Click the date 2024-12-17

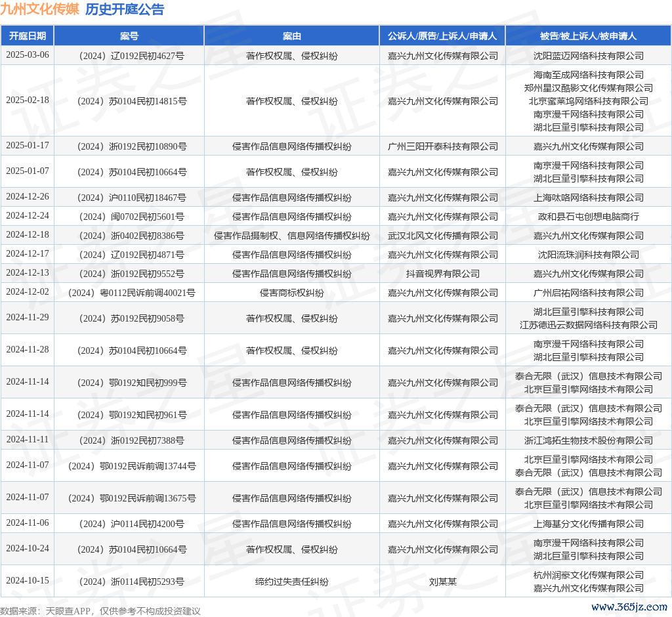[x=28, y=254]
